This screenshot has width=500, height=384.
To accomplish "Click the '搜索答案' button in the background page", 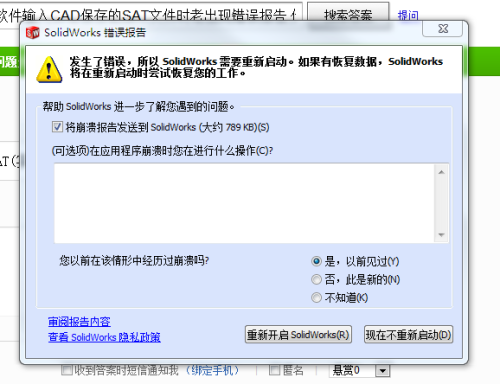I will pos(348,13).
